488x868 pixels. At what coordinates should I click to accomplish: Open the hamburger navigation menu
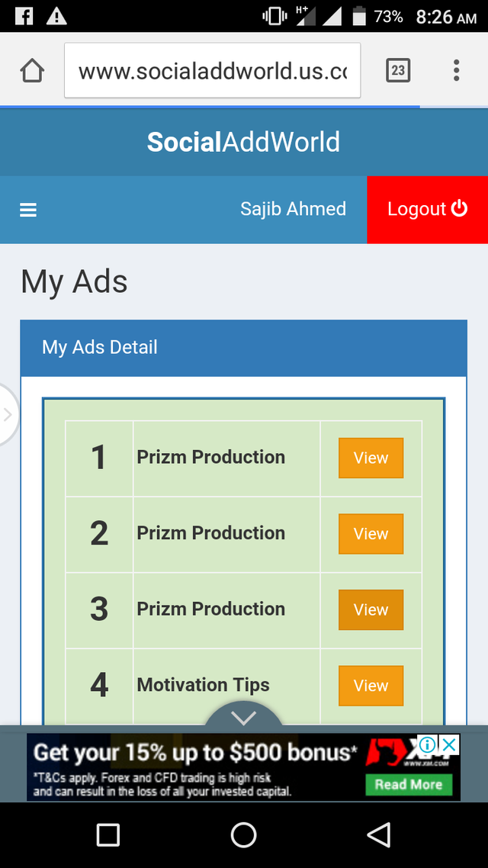coord(28,210)
